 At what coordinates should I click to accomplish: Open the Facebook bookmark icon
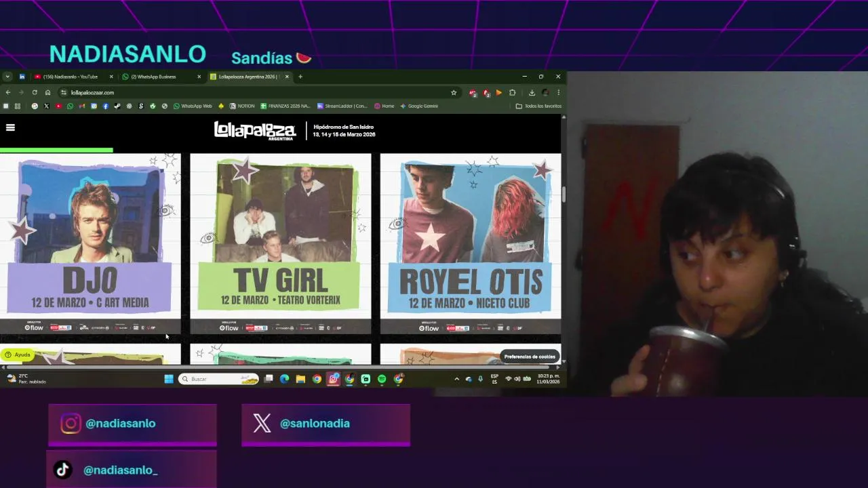coord(106,106)
